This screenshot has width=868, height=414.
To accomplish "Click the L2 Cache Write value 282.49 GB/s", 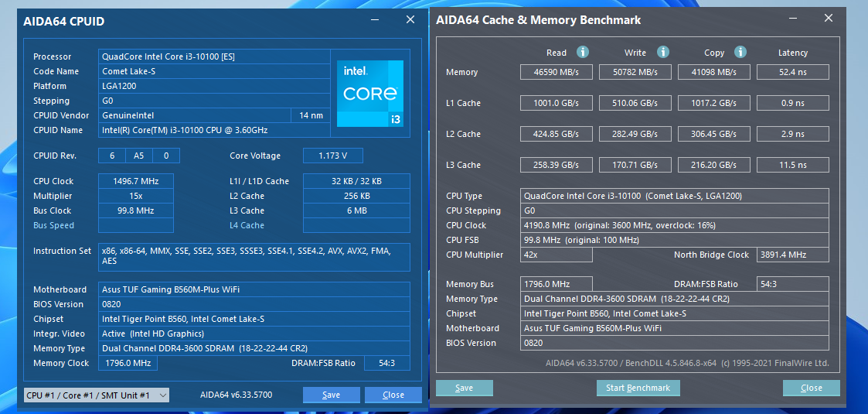I will tap(635, 134).
